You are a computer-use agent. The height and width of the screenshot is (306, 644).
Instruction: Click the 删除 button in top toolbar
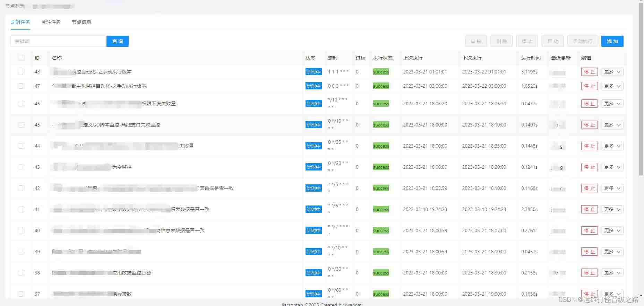coord(501,41)
